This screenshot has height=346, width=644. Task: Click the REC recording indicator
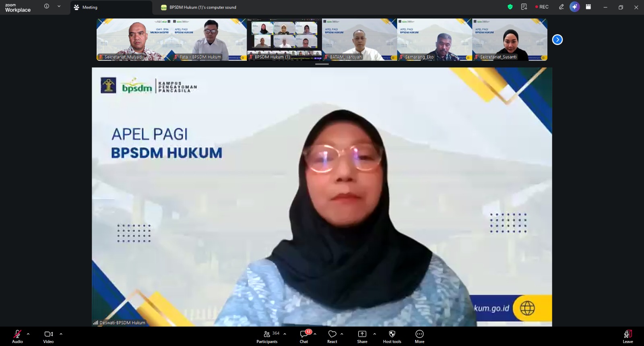coord(542,7)
